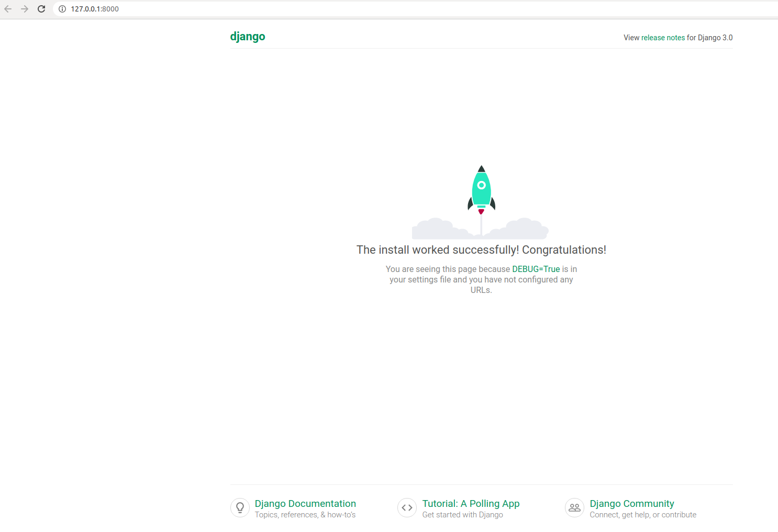Click the browser back arrow icon
Screen dimensions: 778x532
pyautogui.click(x=8, y=9)
